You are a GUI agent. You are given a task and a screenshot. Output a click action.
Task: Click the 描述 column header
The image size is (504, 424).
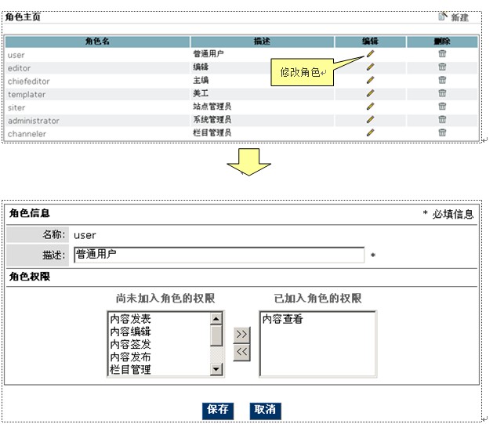[262, 42]
